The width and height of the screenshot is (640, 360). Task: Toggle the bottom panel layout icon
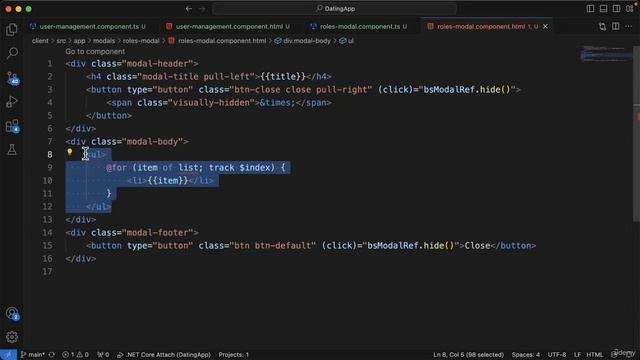(603, 9)
